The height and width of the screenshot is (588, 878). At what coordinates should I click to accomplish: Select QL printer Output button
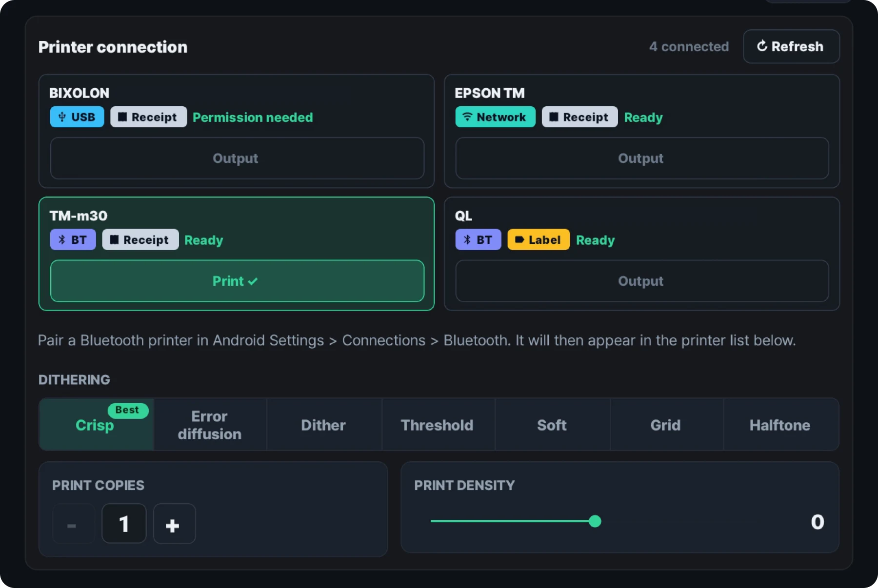pyautogui.click(x=642, y=281)
